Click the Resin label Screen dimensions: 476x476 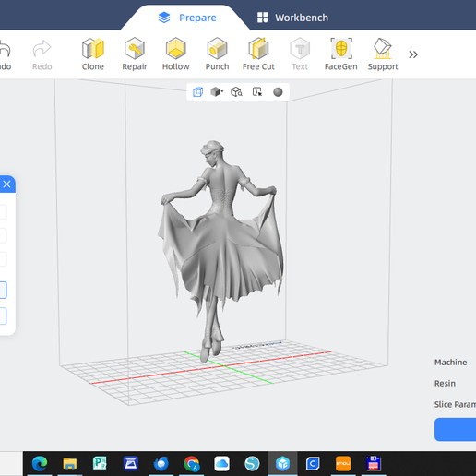(x=445, y=384)
